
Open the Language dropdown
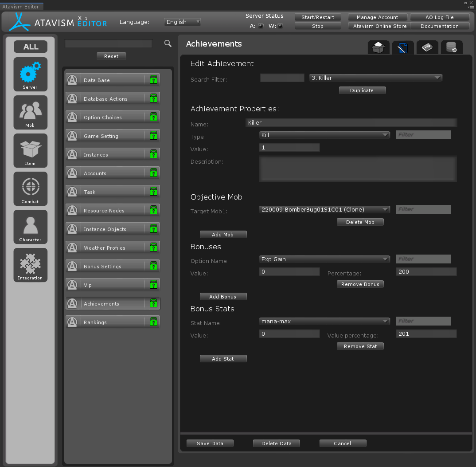(183, 22)
